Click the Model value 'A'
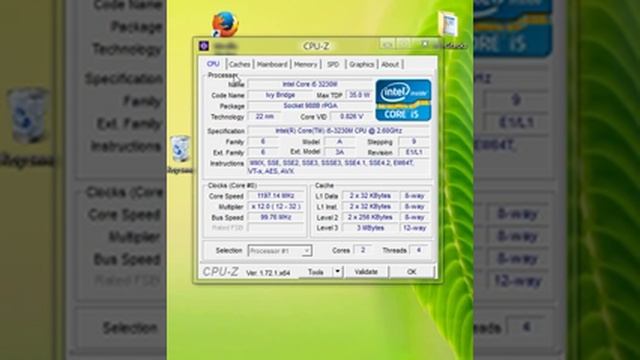This screenshot has width=640, height=360. [339, 142]
